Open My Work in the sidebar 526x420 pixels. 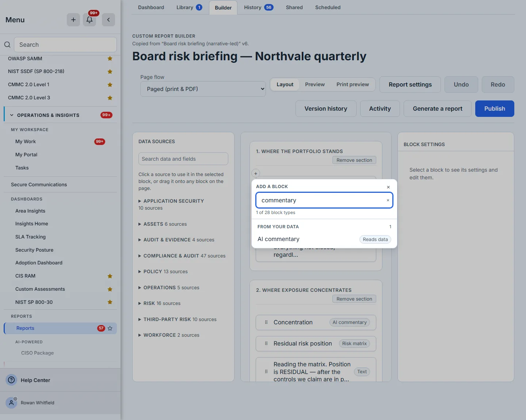[26, 141]
